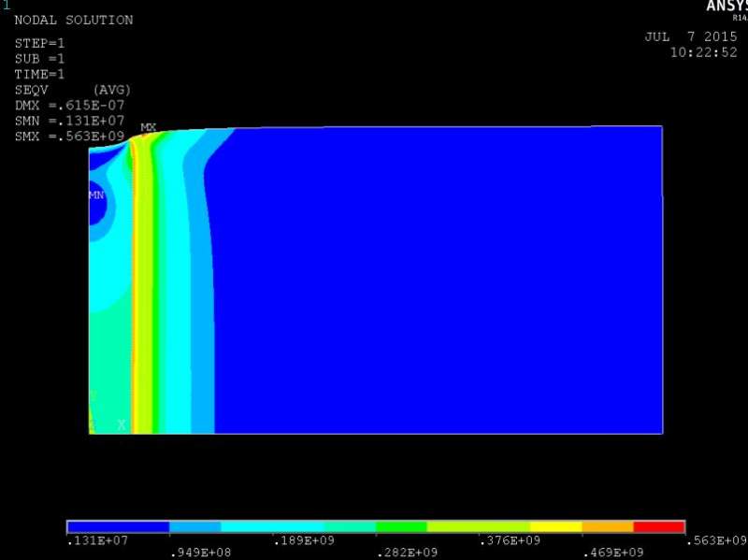Click legend value .469E+09

click(613, 553)
